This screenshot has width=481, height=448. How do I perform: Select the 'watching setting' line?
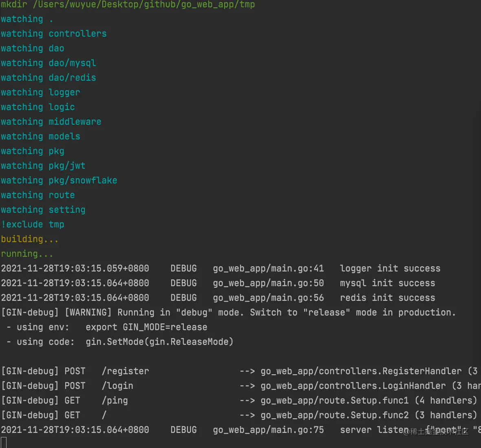pos(43,210)
